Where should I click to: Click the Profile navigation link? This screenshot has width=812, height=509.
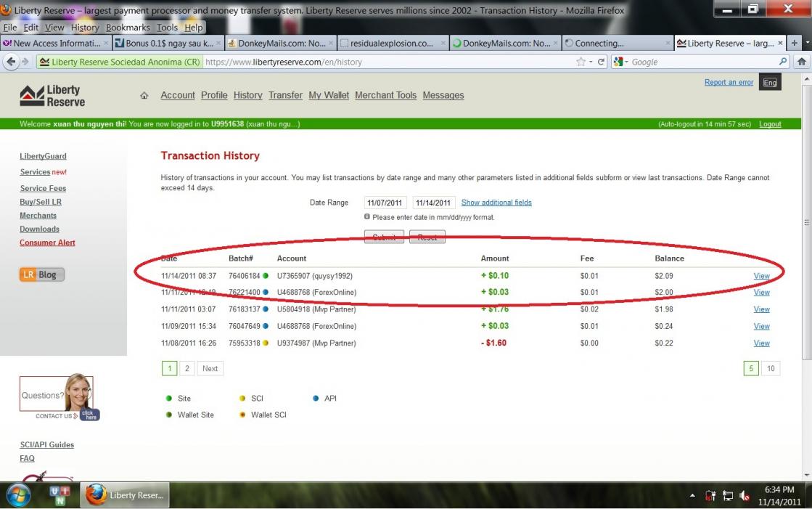[x=214, y=95]
